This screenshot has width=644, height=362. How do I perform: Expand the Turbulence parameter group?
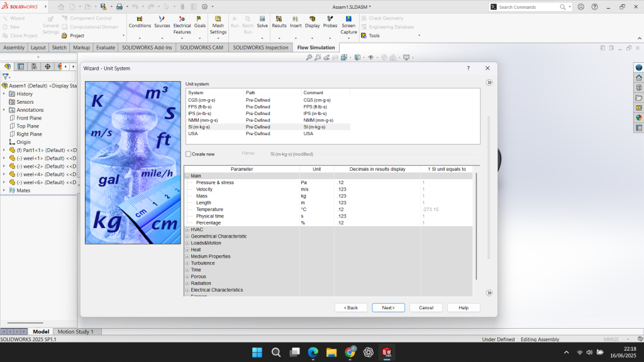tap(187, 263)
